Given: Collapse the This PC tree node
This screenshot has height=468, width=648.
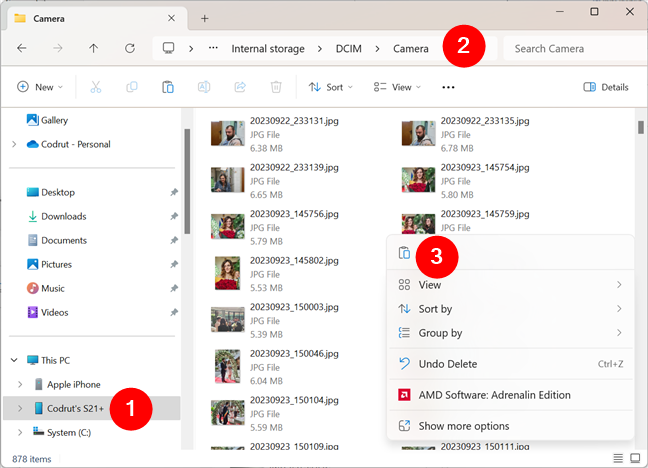Looking at the screenshot, I should (x=14, y=360).
